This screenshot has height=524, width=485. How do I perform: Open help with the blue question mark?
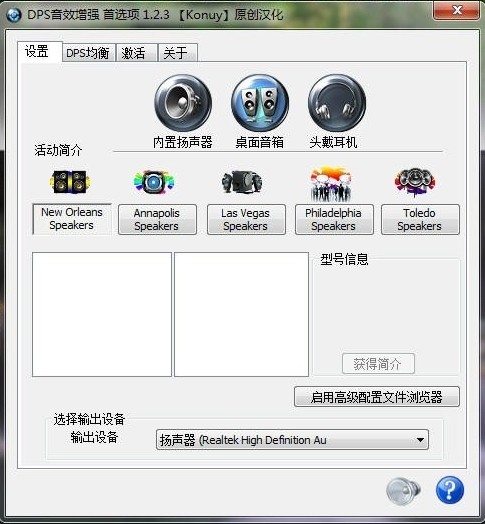pos(450,490)
